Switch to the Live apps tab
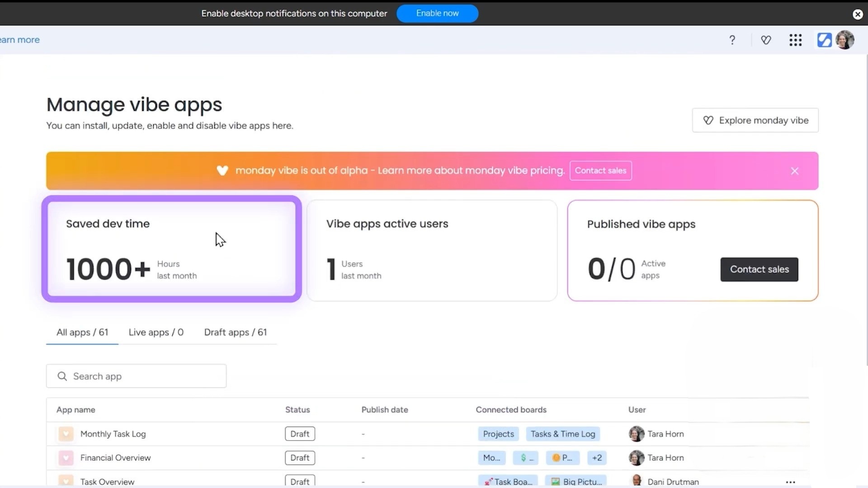 point(156,332)
